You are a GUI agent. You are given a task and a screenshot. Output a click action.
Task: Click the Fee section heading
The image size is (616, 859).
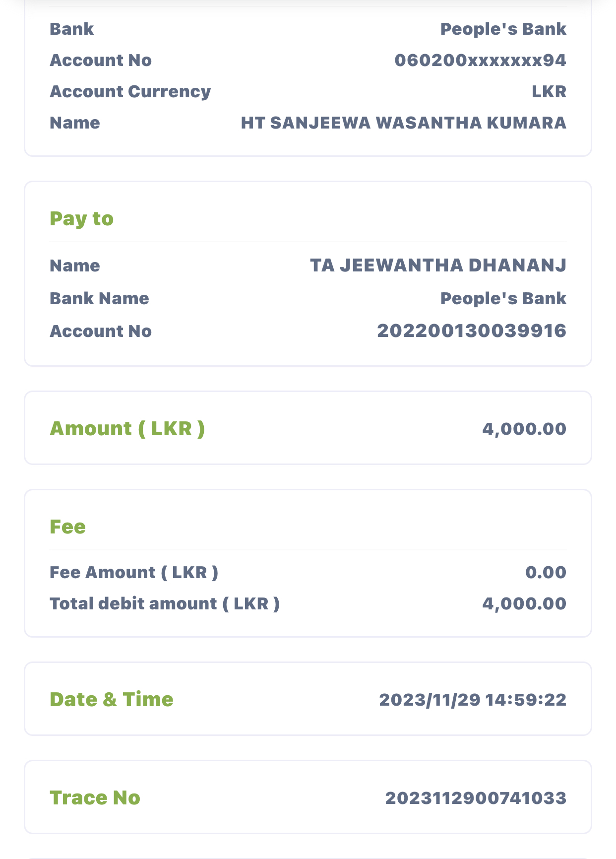67,527
